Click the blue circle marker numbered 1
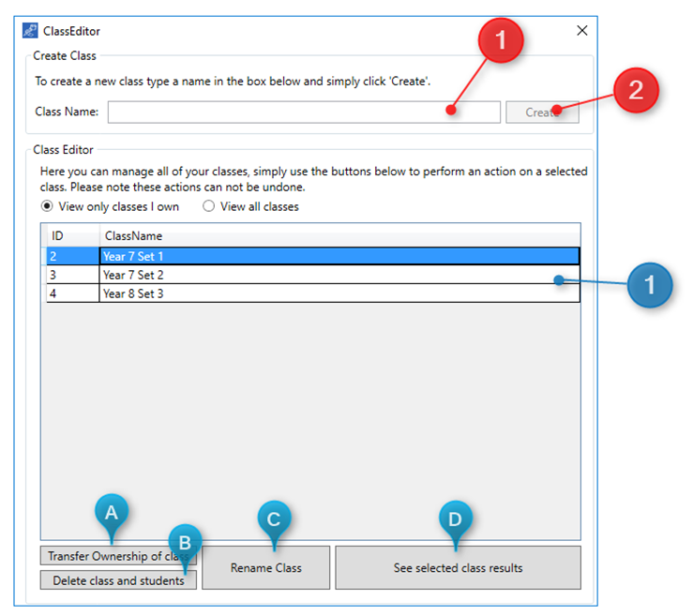Viewport: 693px width, 616px height. pos(648,283)
